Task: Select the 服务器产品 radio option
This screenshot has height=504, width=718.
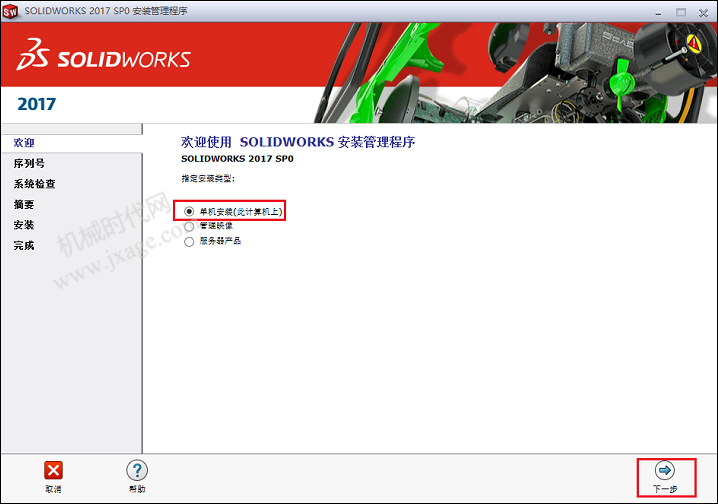Action: tap(189, 241)
